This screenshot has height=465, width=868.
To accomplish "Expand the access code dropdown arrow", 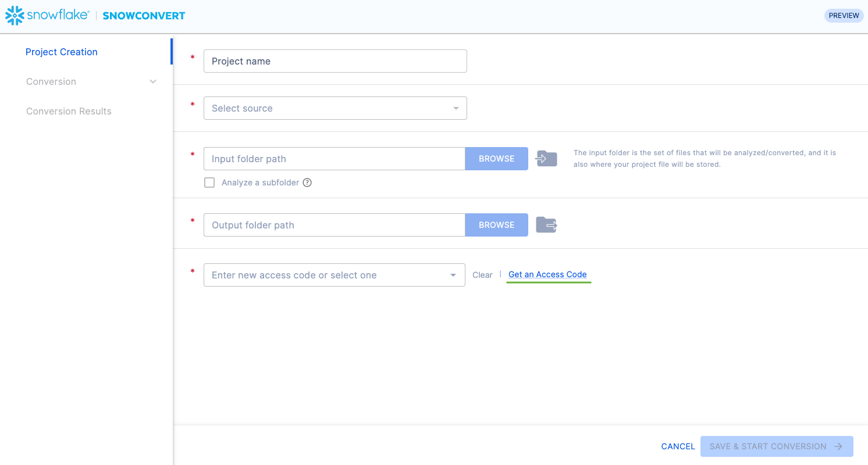I will coord(453,275).
